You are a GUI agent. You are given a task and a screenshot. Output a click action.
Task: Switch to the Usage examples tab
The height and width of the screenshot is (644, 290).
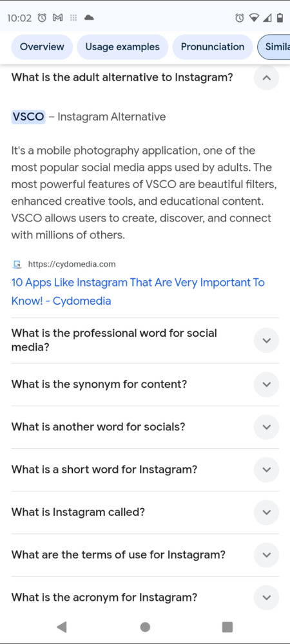pos(122,47)
